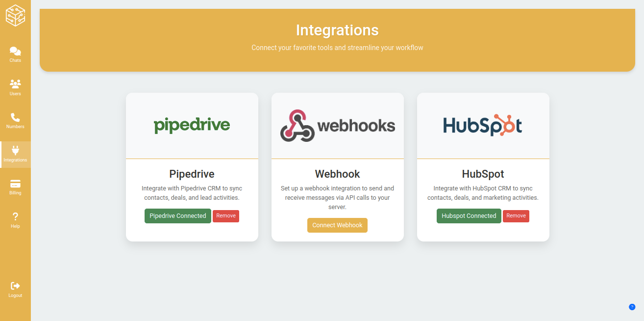Click the Pipedrive CRM description text
The height and width of the screenshot is (321, 644).
[192, 193]
